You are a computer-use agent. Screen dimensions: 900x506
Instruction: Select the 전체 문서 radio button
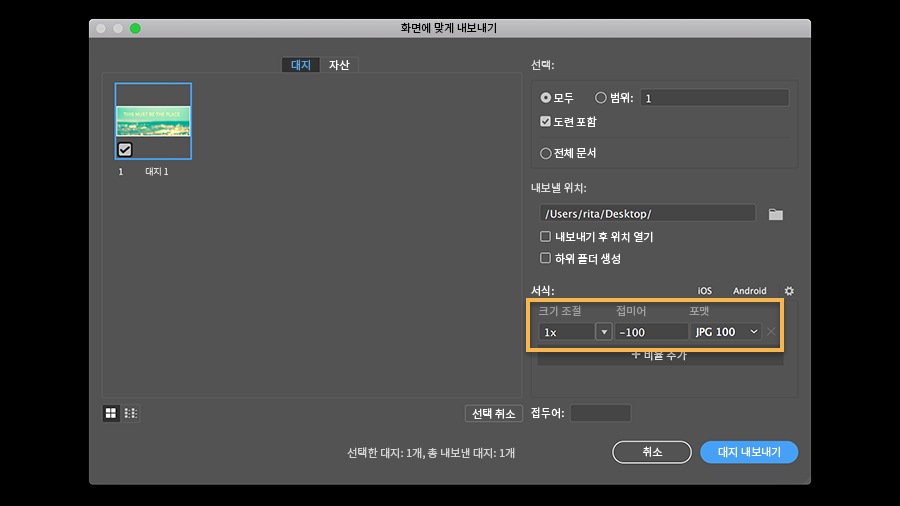[546, 153]
